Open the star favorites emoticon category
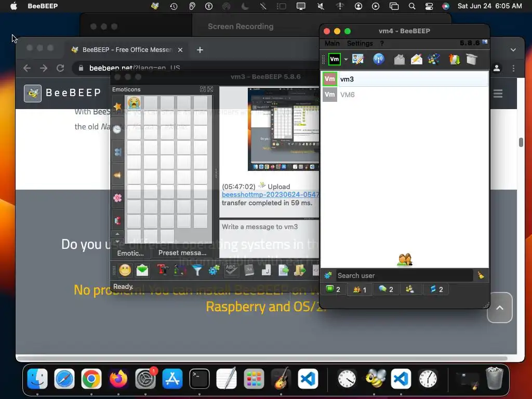This screenshot has height=399, width=532. tap(117, 106)
